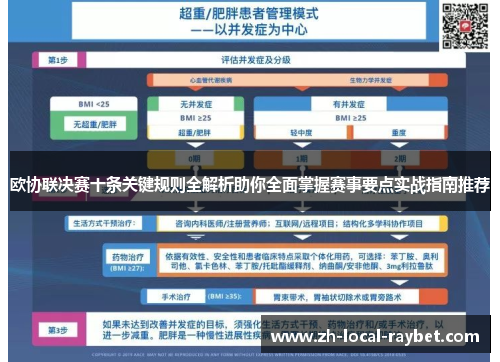Click the 第3步 step label
The image size is (500, 362).
[58, 330]
